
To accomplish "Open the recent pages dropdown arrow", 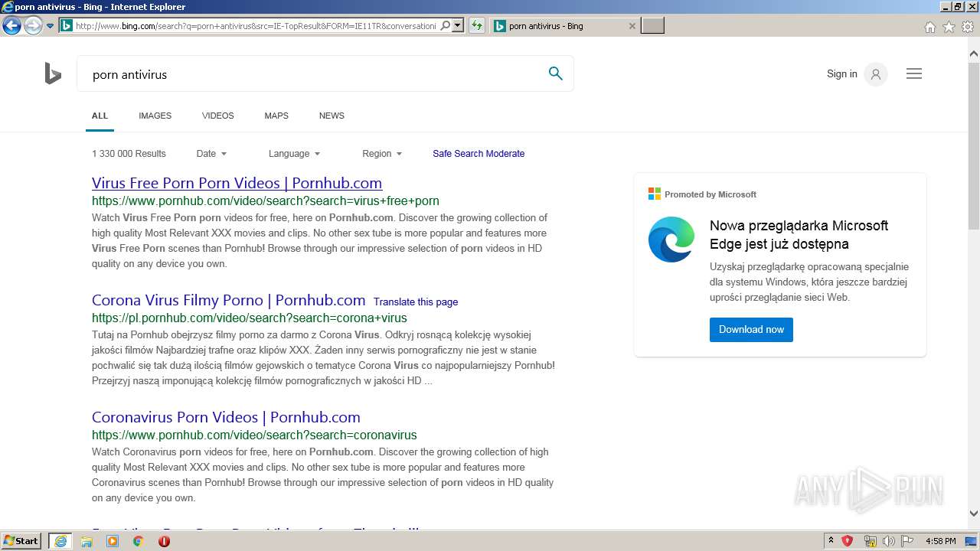I will point(50,25).
